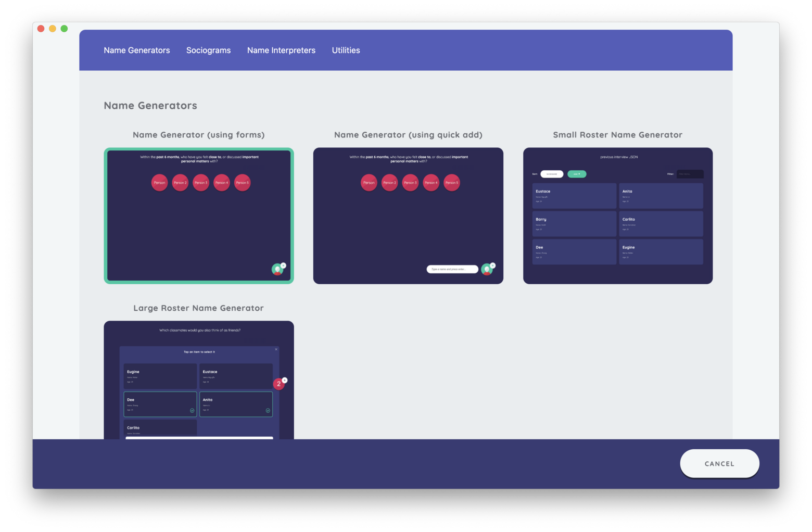This screenshot has width=812, height=532.
Task: Click 'Person 5' node in quick add preview
Action: pos(452,183)
